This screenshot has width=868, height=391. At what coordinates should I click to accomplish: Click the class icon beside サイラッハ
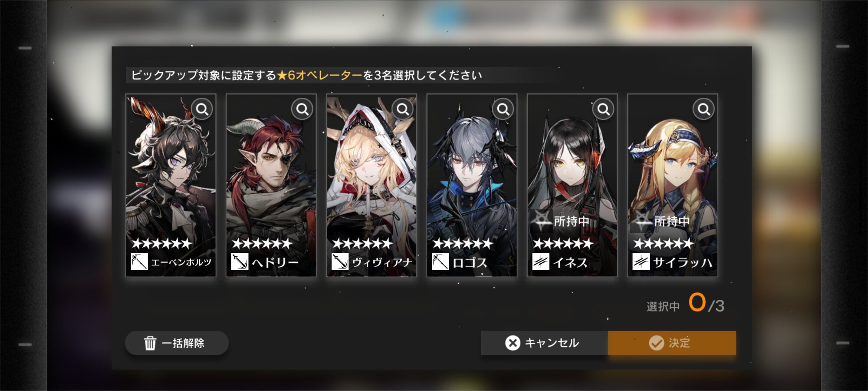pyautogui.click(x=641, y=262)
